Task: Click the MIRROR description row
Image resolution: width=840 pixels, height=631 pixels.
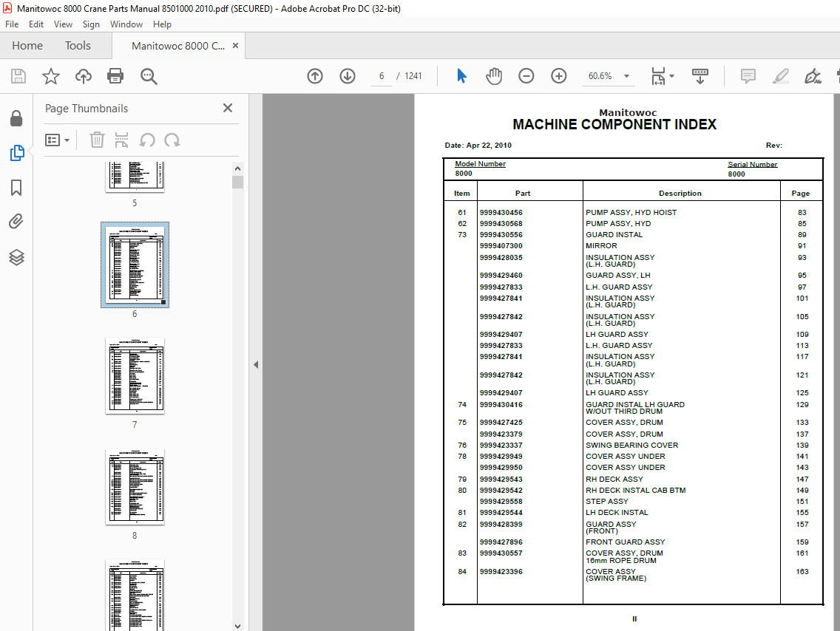Action: coord(601,245)
